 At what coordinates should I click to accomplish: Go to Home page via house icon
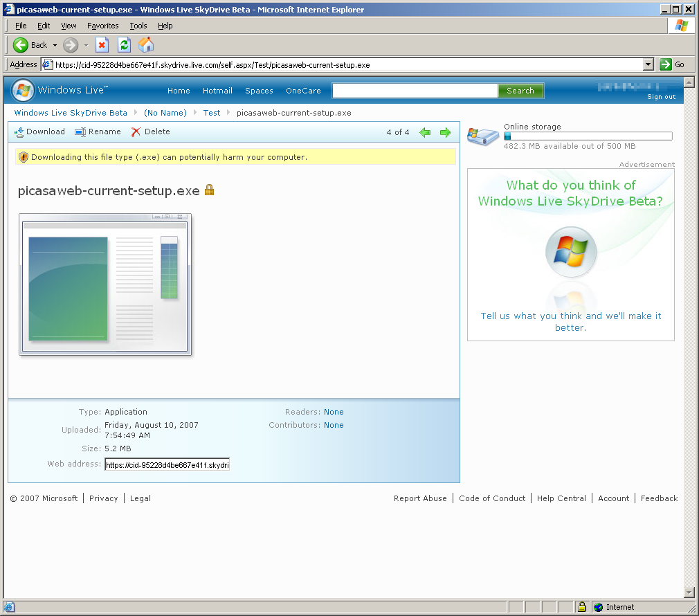click(x=146, y=45)
